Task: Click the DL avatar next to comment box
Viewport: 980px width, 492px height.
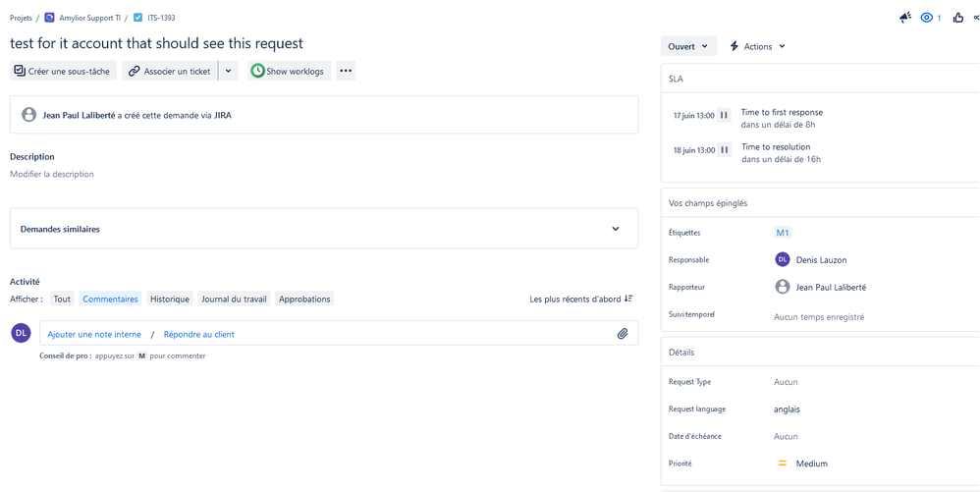Action: point(22,333)
